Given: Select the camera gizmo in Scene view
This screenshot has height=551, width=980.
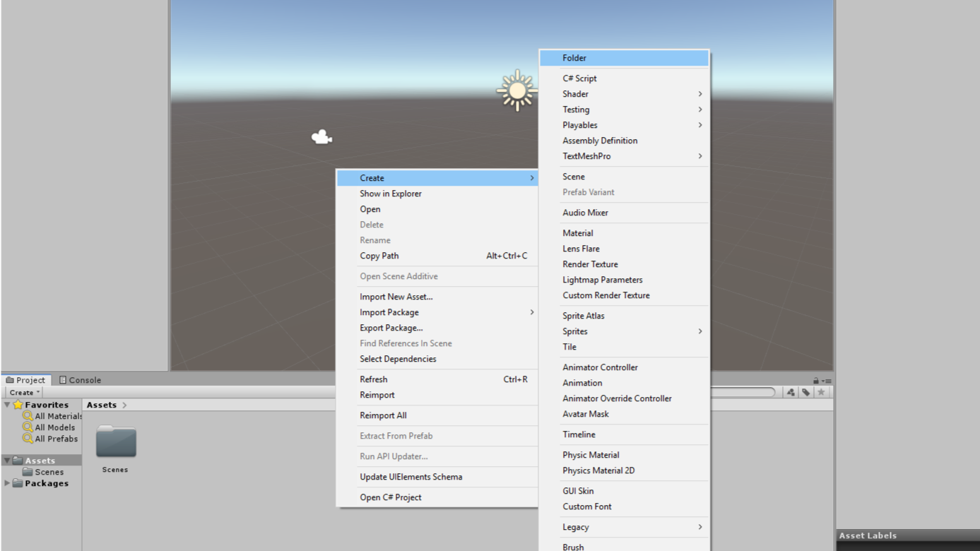Looking at the screenshot, I should pyautogui.click(x=321, y=136).
